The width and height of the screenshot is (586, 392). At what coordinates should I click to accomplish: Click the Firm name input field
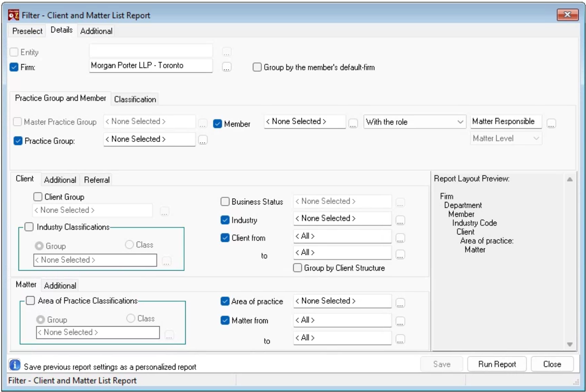click(151, 65)
